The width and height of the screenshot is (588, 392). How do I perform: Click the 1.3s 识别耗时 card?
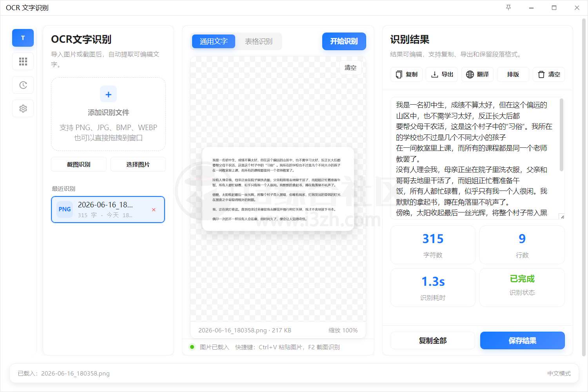[433, 288]
